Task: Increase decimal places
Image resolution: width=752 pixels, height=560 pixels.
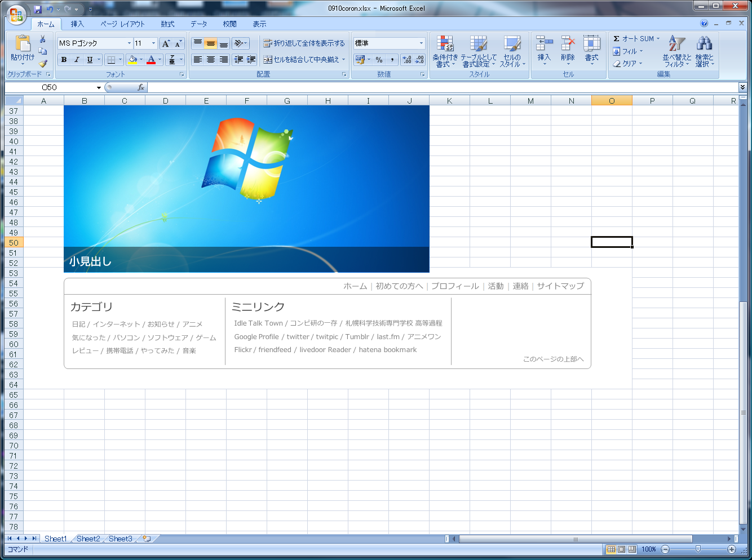Action: pos(407,60)
